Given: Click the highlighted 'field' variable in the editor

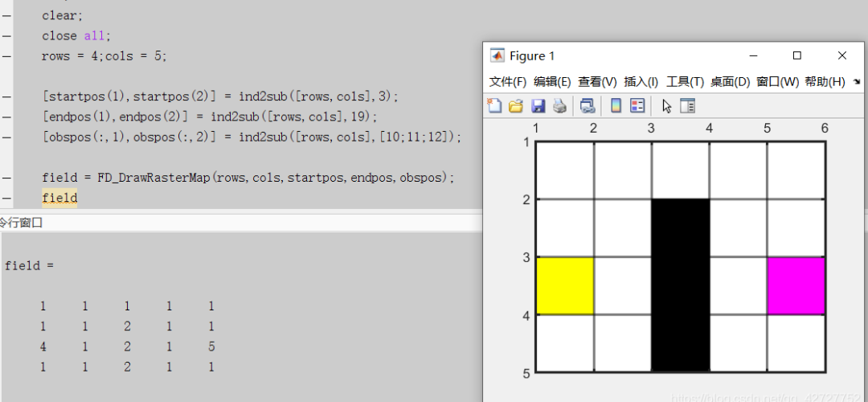Looking at the screenshot, I should point(59,198).
